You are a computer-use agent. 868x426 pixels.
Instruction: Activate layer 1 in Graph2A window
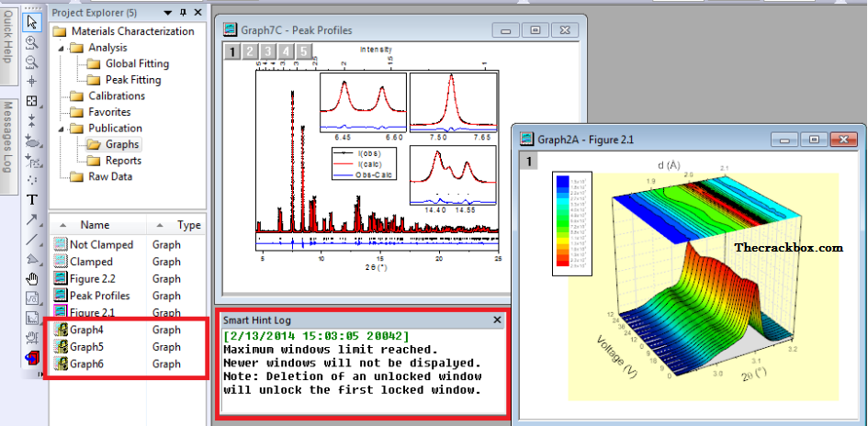529,162
